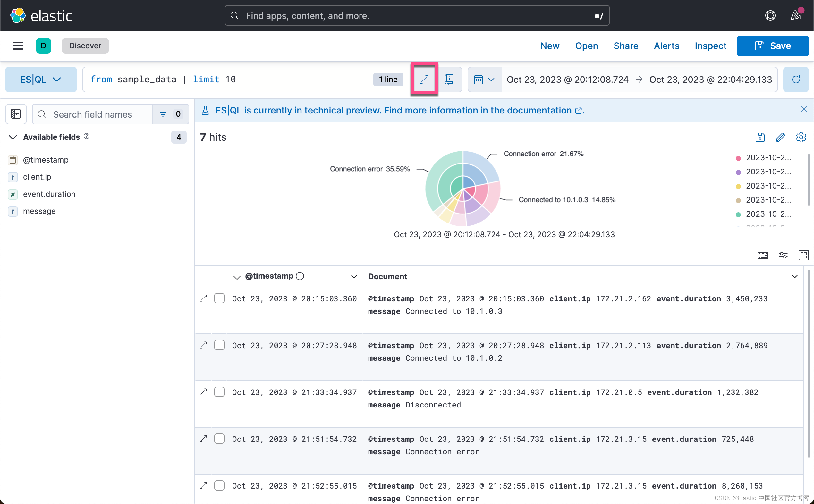Hide the fields sidebar panel
814x504 pixels.
pos(16,114)
